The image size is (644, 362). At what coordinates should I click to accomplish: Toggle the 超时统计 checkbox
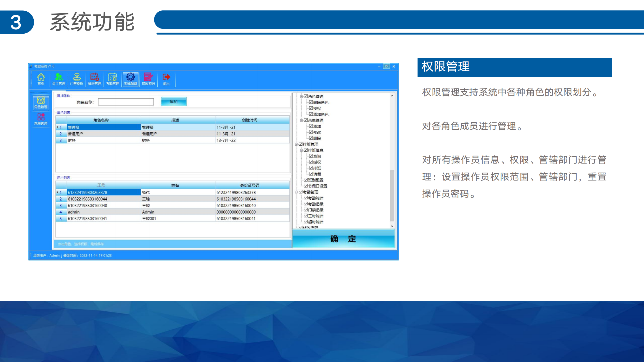(306, 221)
